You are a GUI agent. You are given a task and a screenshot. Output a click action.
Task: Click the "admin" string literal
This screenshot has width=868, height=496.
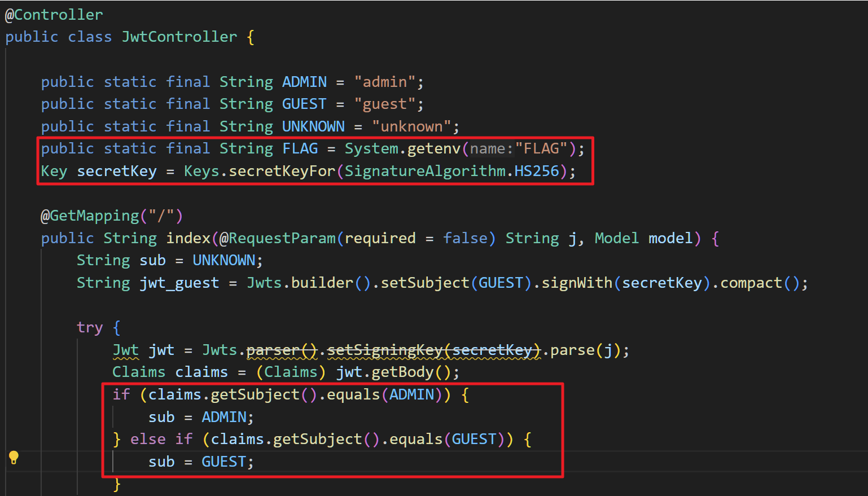coord(385,82)
